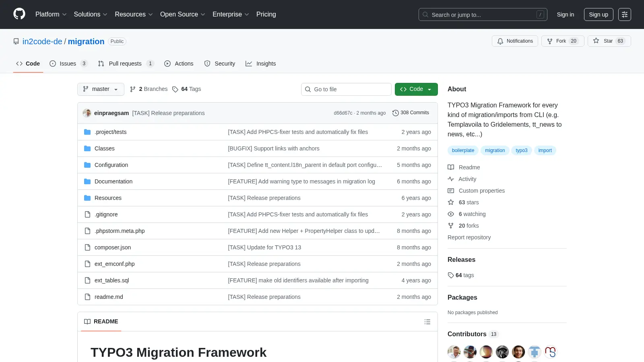This screenshot has width=644, height=362.
Task: Open the Security tab
Action: [220, 64]
